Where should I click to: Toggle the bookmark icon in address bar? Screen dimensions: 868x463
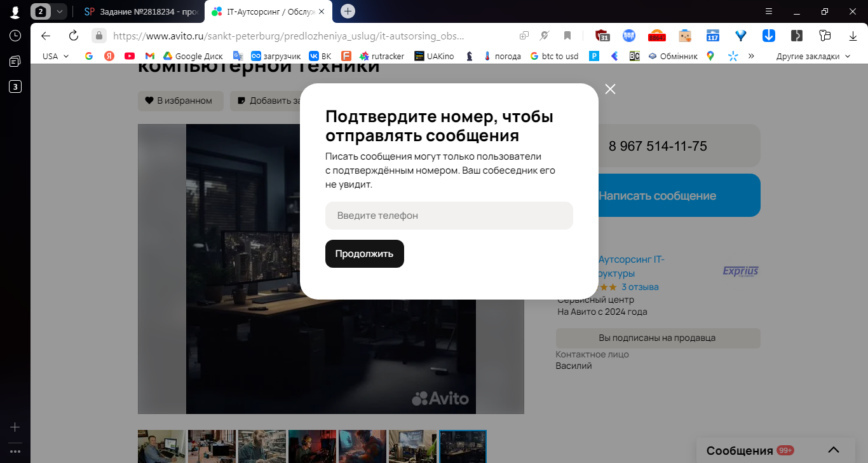pos(567,36)
